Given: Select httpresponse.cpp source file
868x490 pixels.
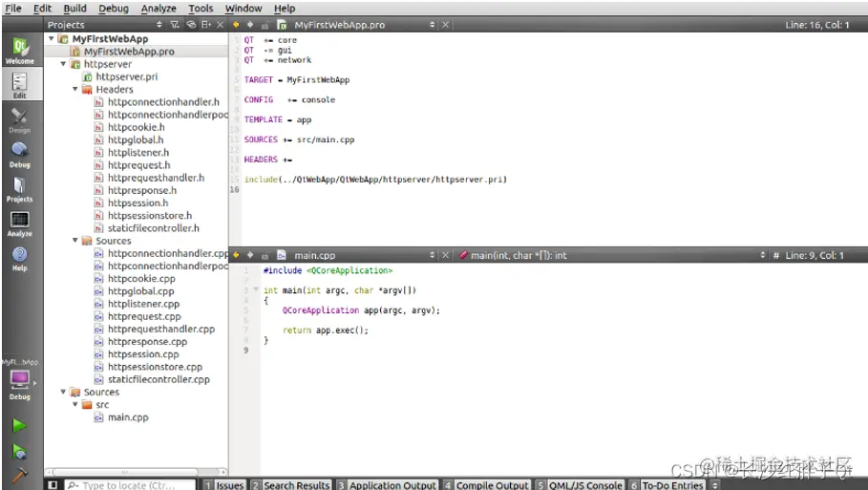Looking at the screenshot, I should (147, 342).
